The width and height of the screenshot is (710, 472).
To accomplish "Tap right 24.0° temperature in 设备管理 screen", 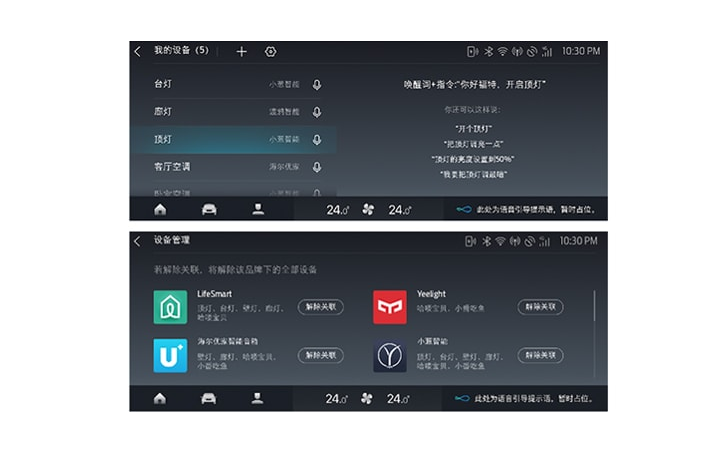I will click(x=398, y=399).
